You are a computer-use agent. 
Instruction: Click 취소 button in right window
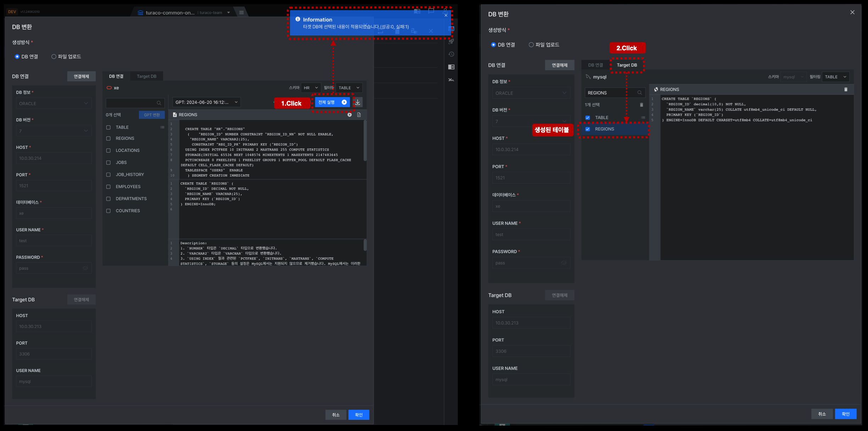tap(822, 414)
